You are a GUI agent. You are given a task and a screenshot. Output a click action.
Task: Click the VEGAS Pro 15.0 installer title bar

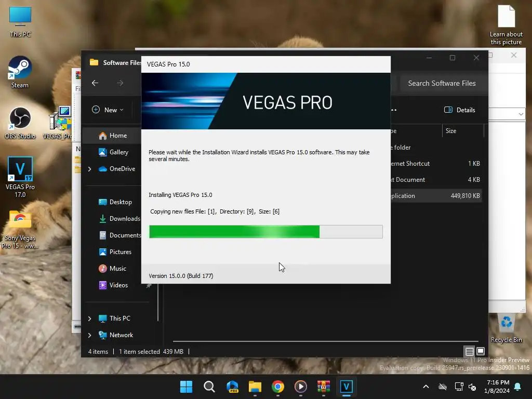coord(265,64)
